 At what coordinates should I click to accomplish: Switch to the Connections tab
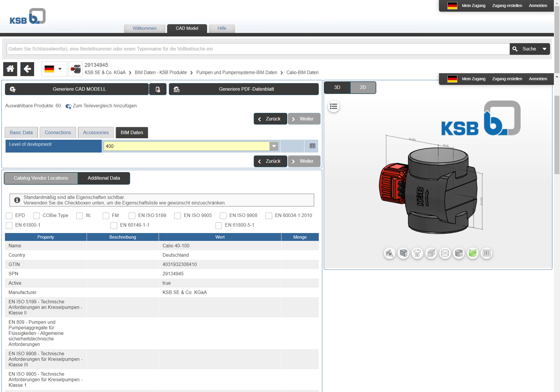pos(57,132)
